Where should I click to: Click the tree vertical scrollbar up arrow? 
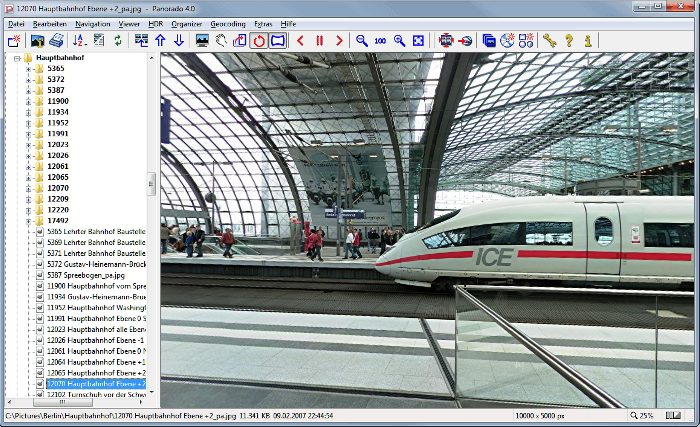[152, 58]
